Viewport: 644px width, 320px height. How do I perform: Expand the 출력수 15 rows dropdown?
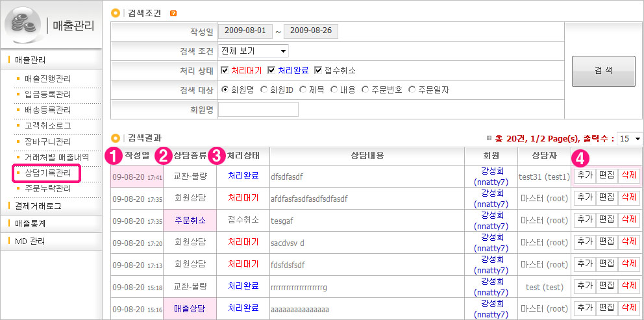click(629, 138)
